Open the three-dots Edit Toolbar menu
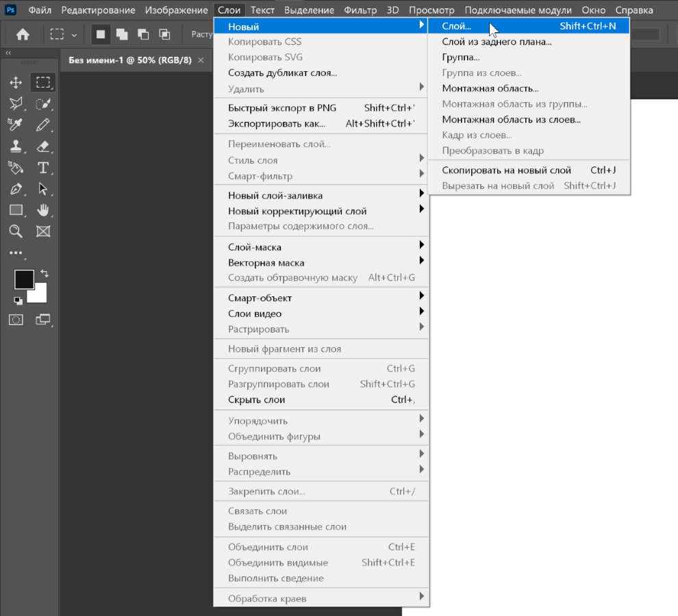 pyautogui.click(x=16, y=253)
